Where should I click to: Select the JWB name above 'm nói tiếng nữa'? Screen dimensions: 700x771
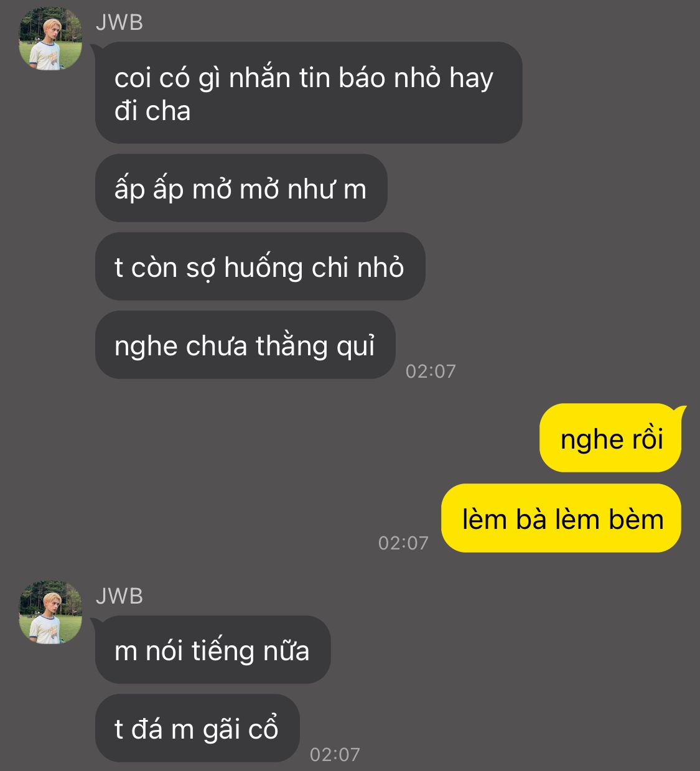[x=119, y=596]
